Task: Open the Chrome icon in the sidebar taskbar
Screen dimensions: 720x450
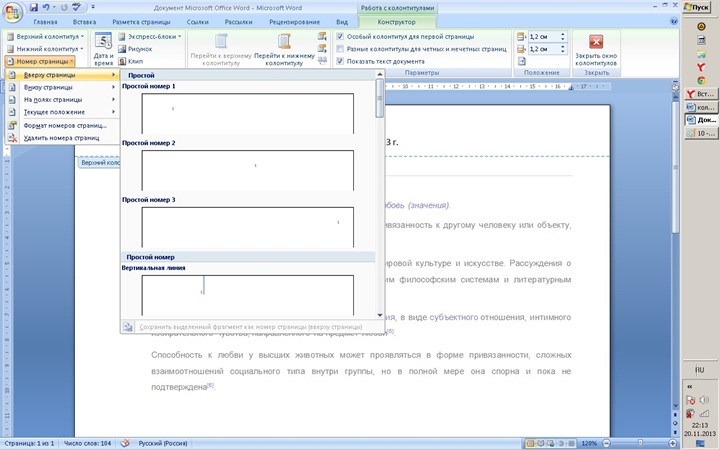Action: coord(701,80)
